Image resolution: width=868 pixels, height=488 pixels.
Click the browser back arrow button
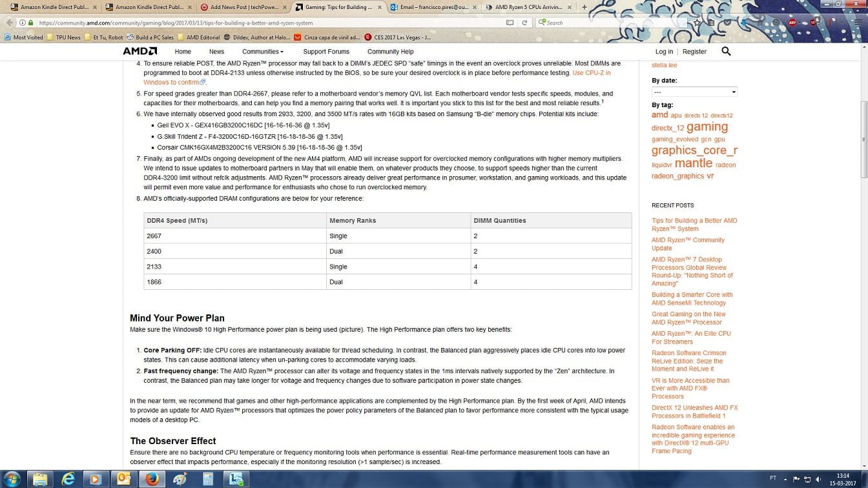point(10,23)
